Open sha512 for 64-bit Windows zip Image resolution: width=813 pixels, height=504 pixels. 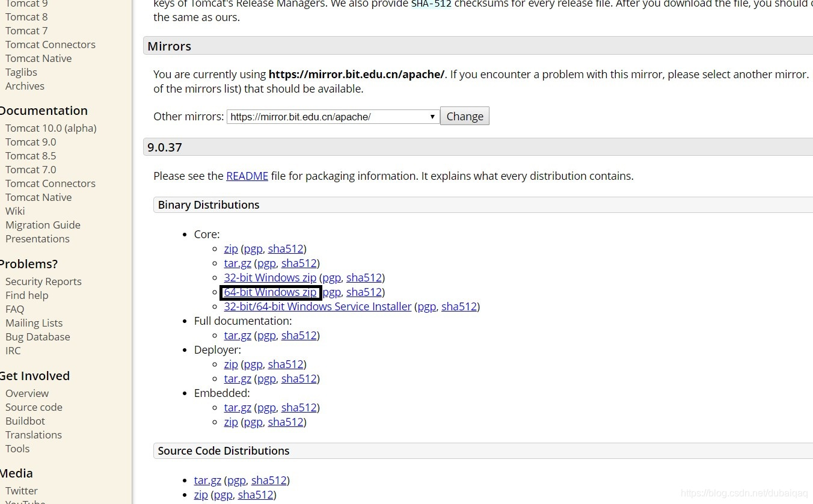364,292
